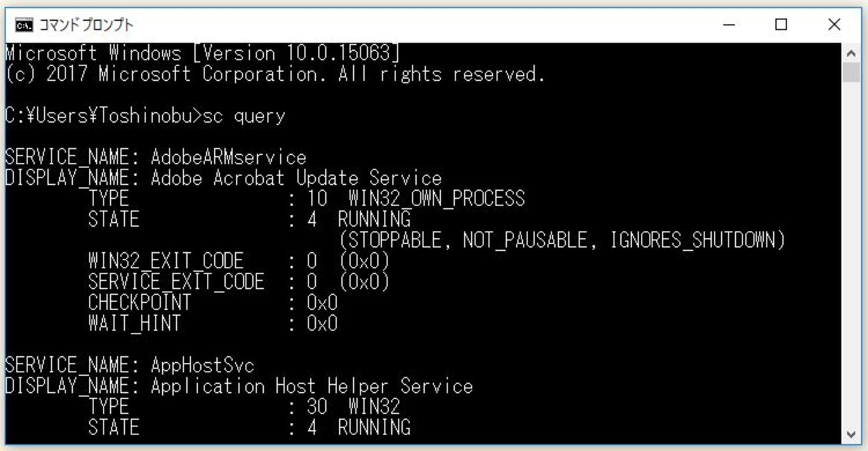Click the コマンドプロンプト title text
This screenshot has height=451, width=868.
(x=86, y=25)
